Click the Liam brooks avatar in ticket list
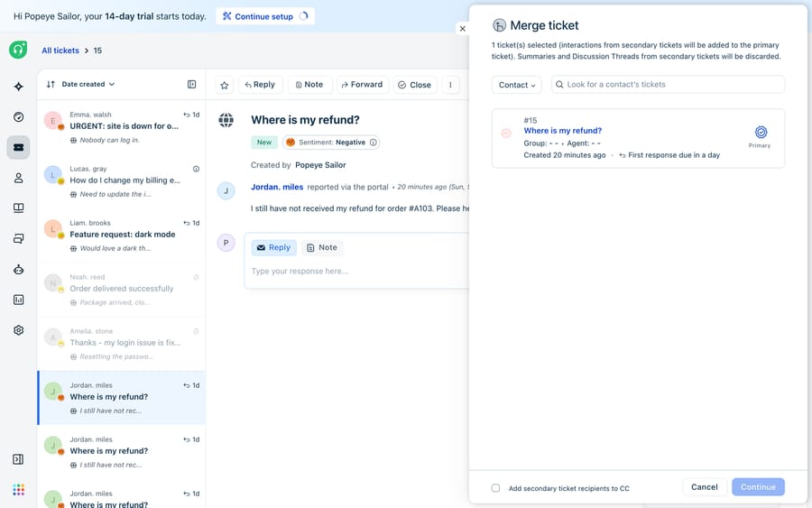Viewport: 812px width, 508px height. coord(53,229)
